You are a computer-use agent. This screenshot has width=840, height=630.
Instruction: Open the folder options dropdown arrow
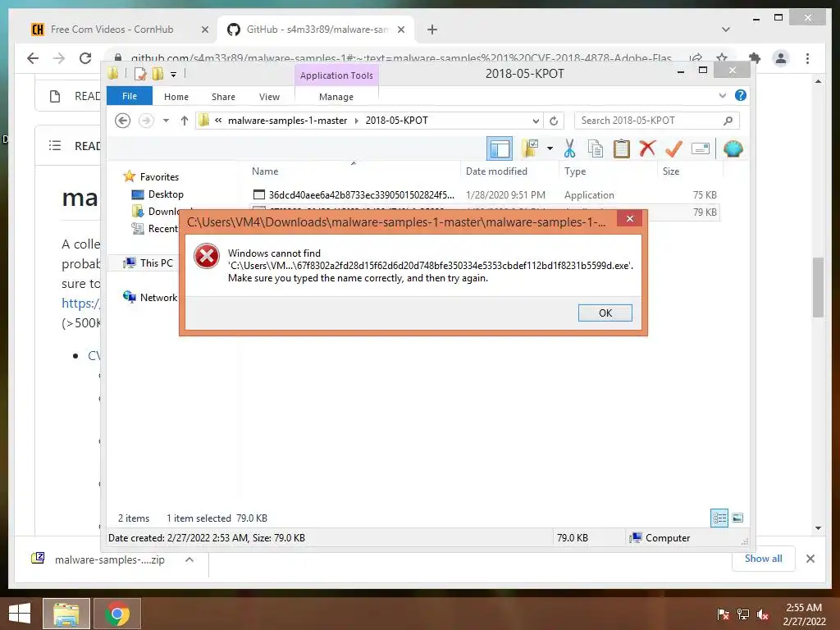550,148
